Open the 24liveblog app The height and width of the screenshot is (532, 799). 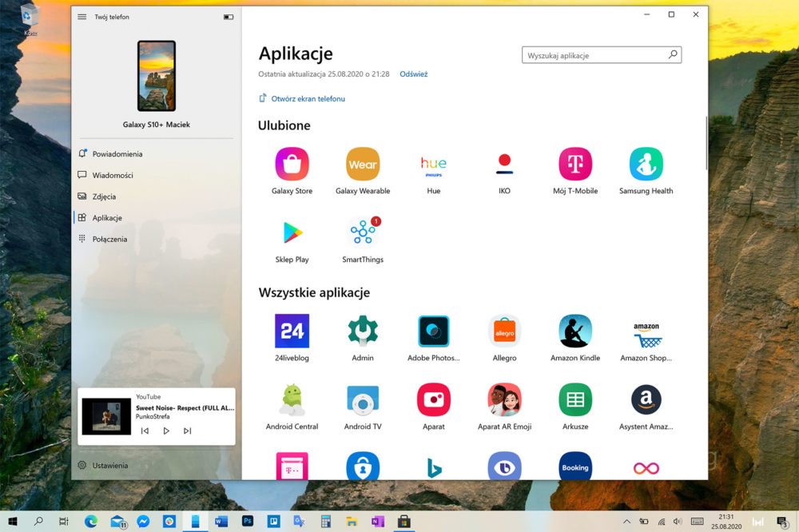[x=292, y=332]
